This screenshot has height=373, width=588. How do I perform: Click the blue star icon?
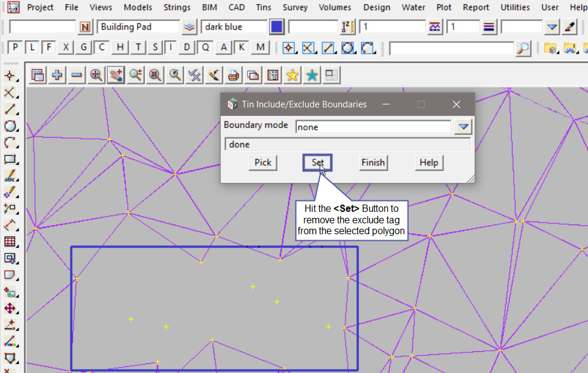(312, 75)
